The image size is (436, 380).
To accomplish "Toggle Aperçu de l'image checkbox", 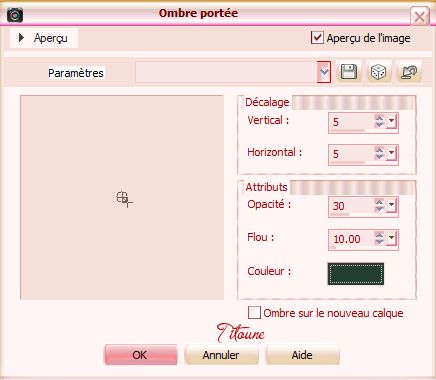I will [317, 38].
